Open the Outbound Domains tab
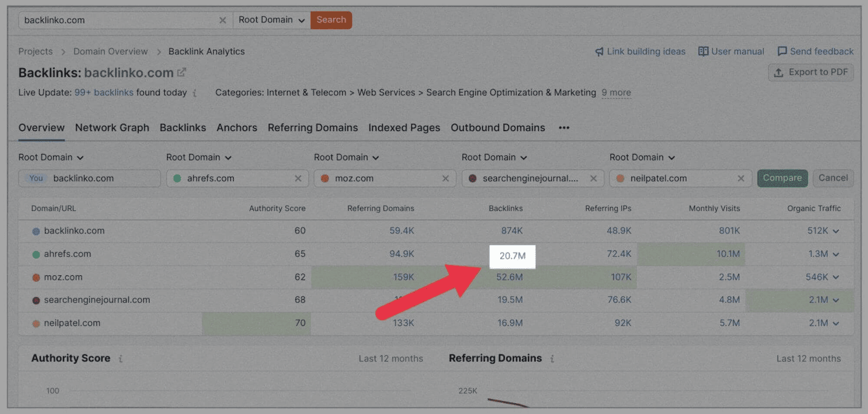 pyautogui.click(x=497, y=128)
